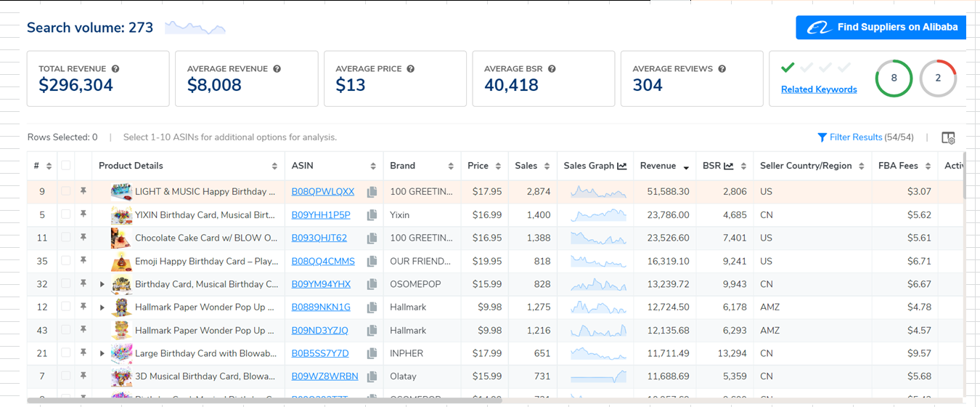980x407 pixels.
Task: Copy ASIN B0B5SS7Y7D using copy icon
Action: 372,354
